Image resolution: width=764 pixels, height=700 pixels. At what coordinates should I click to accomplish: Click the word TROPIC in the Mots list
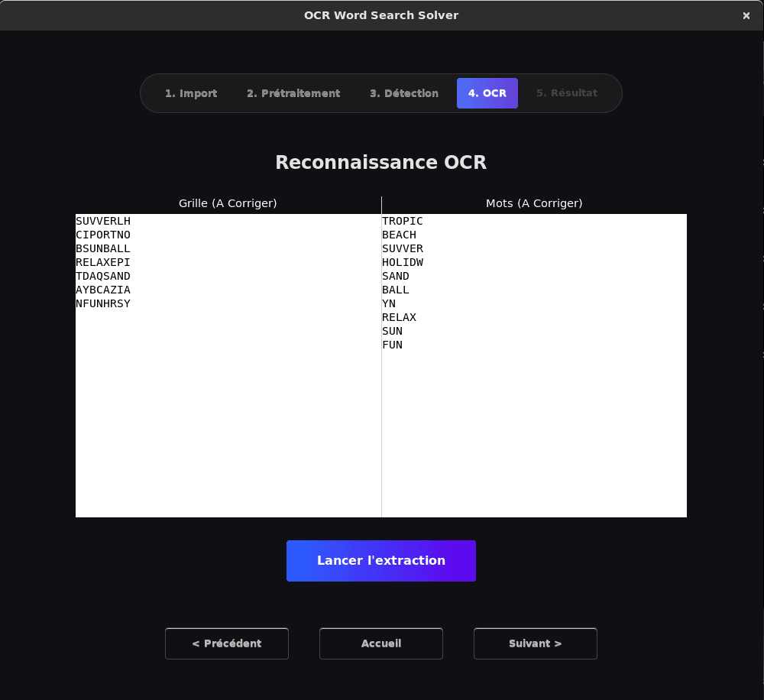click(403, 222)
